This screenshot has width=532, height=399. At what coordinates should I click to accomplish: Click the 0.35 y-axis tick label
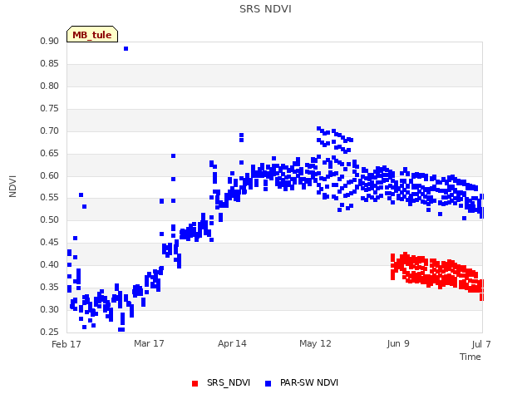pyautogui.click(x=49, y=288)
